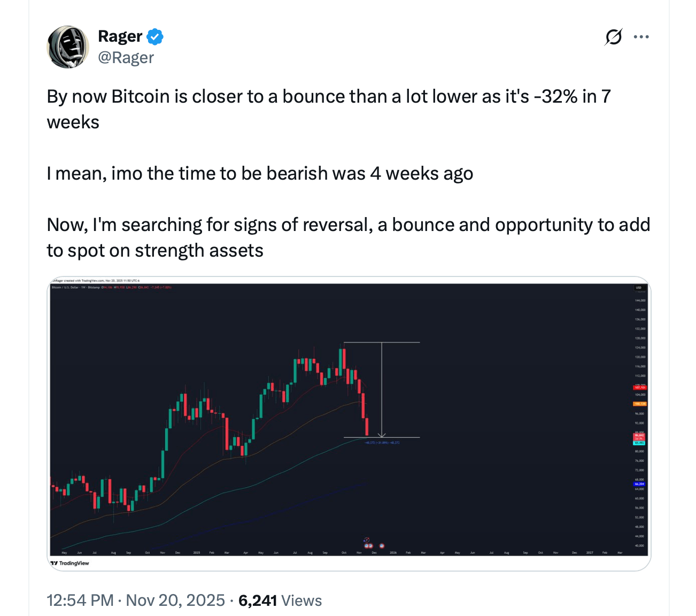Select the red current-price label on the axis

click(639, 437)
